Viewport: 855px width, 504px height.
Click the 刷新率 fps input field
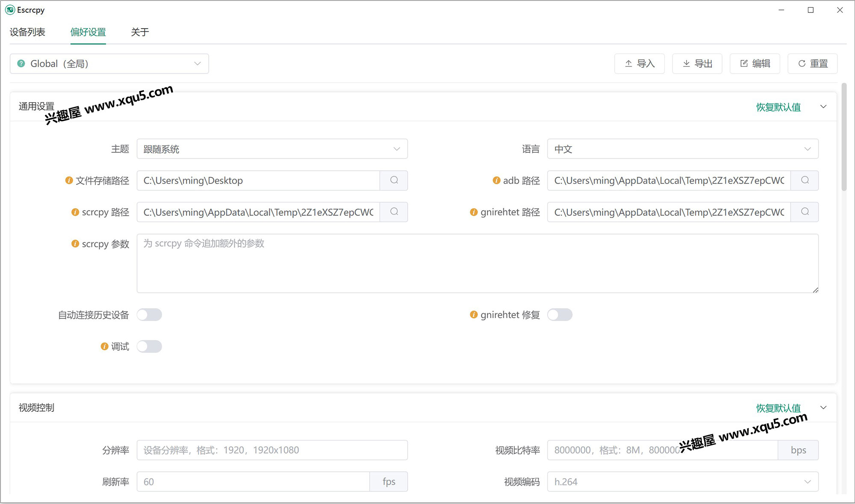(253, 482)
